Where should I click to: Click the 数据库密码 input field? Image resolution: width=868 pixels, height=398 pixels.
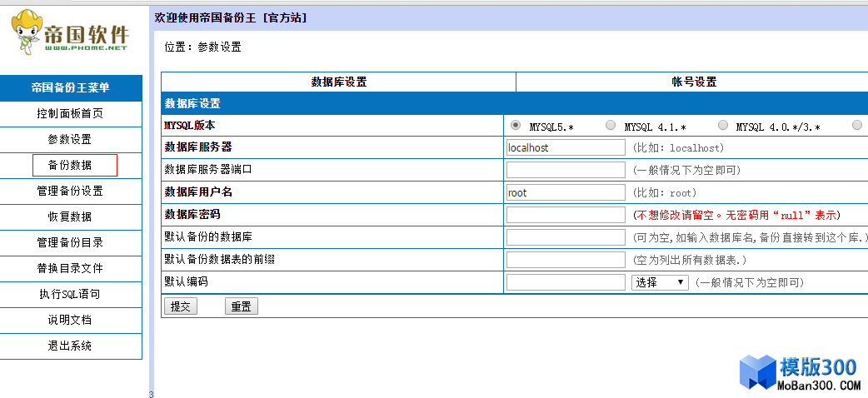[566, 215]
